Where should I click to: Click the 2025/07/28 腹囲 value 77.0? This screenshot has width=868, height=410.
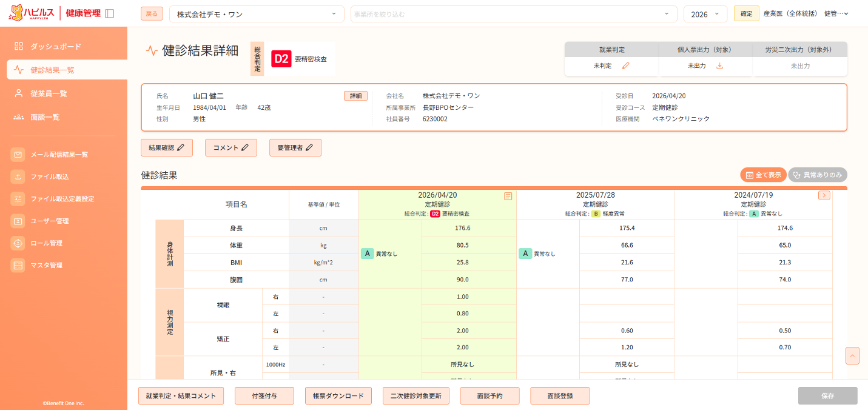[627, 280]
